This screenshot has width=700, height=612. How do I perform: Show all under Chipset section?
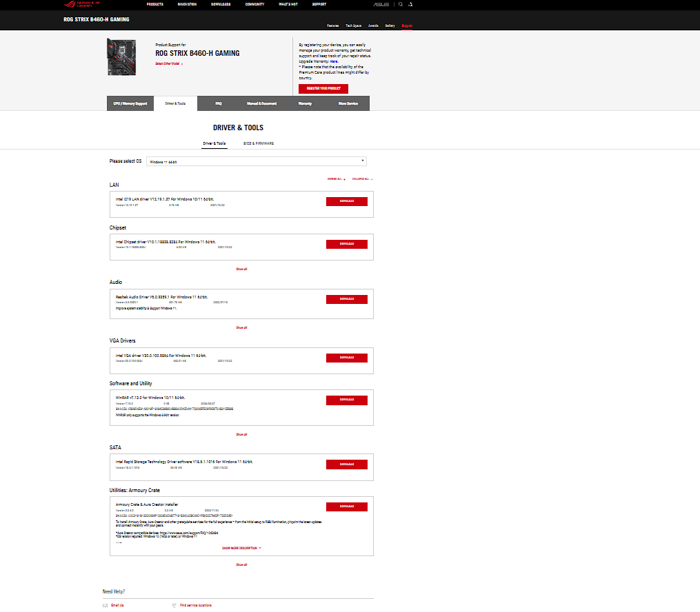pos(241,269)
